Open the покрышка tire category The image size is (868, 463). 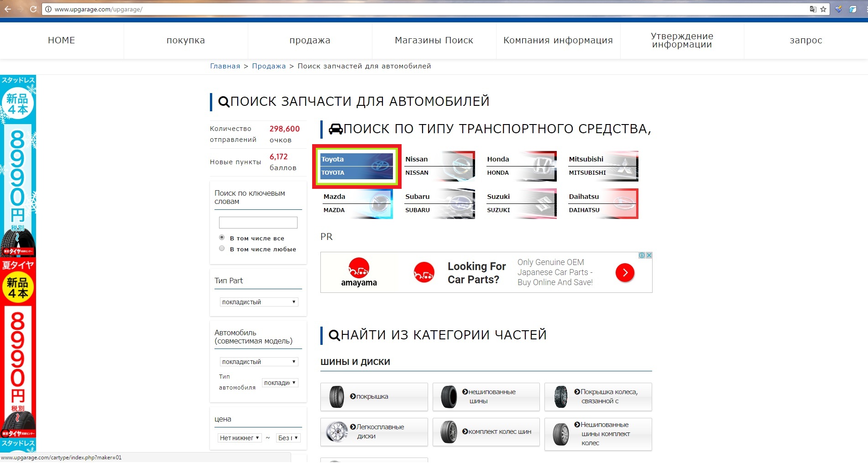click(x=374, y=397)
